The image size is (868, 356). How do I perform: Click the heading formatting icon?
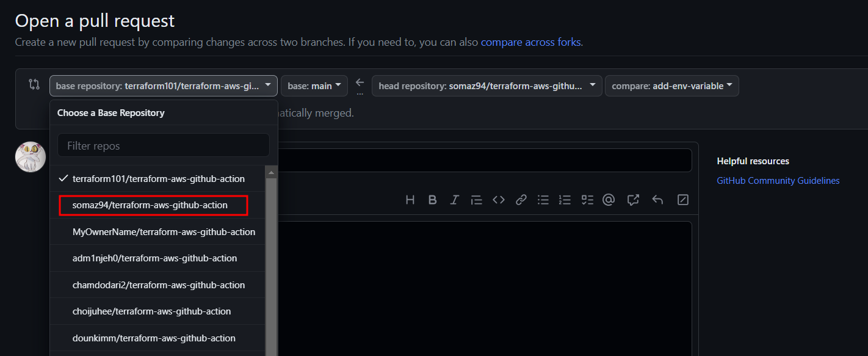410,200
